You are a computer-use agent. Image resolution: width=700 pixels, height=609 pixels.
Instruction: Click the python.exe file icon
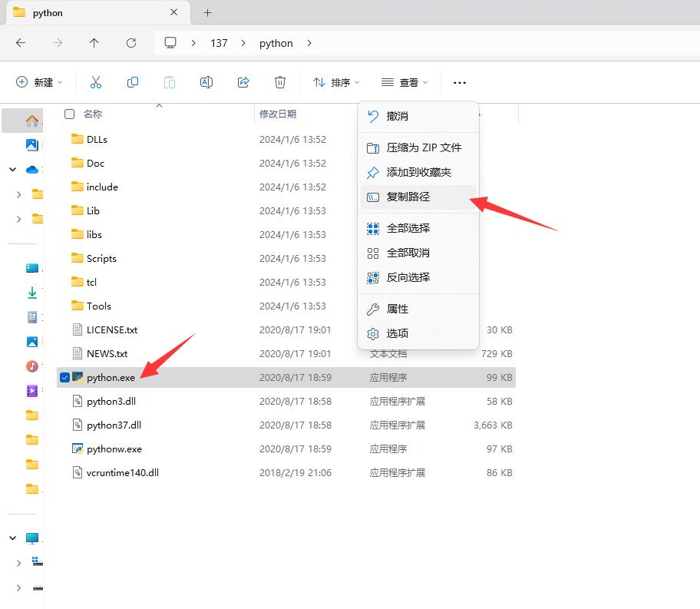(78, 377)
